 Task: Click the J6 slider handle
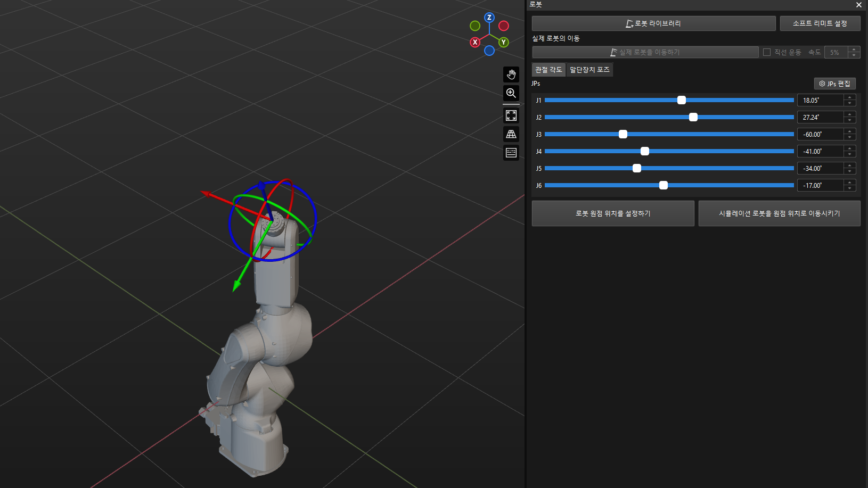click(x=664, y=185)
